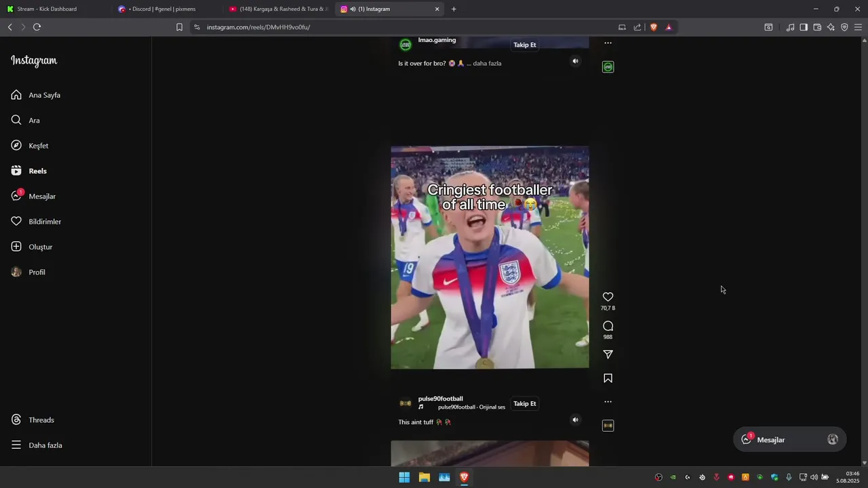Viewport: 868px width, 488px height.
Task: Open comments on the reel with 988 comments
Action: (608, 326)
